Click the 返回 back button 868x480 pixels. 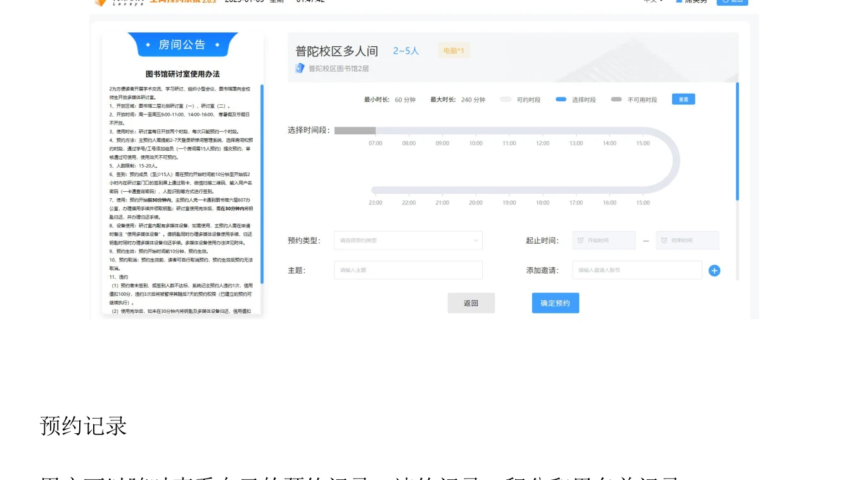click(471, 303)
